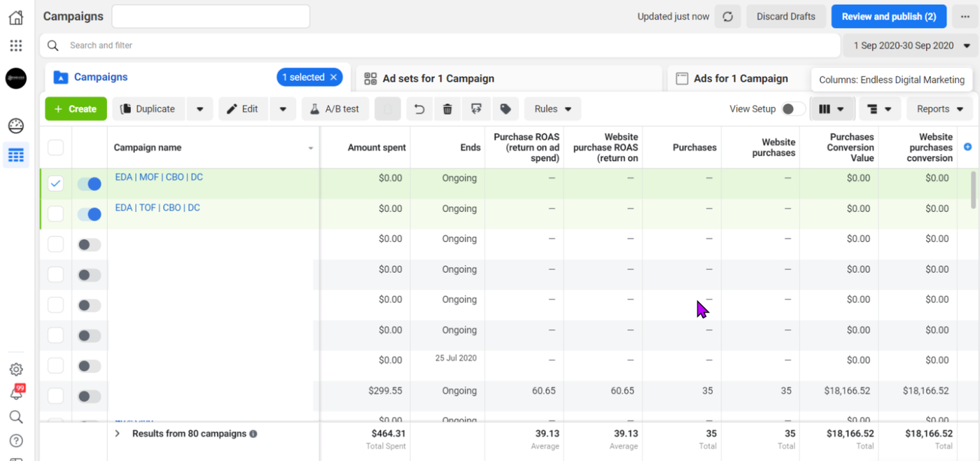Click the 60.65 Purchase ROAS cell
The width and height of the screenshot is (980, 461).
coord(544,391)
